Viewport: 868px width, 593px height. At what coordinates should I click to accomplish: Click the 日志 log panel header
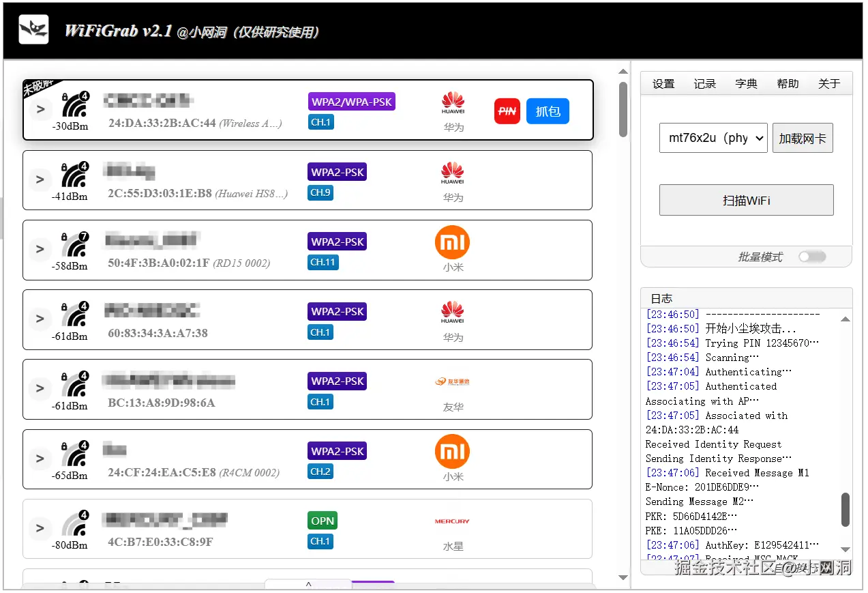(747, 298)
